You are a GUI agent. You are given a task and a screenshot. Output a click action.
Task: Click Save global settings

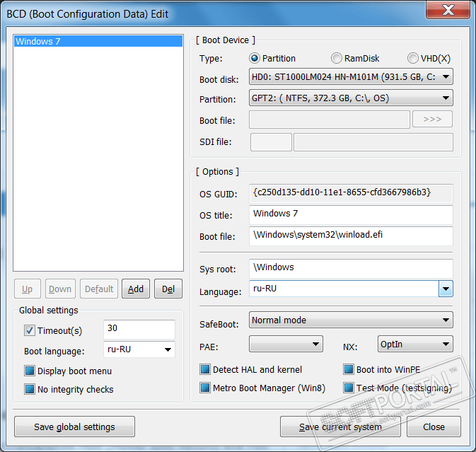pos(74,427)
